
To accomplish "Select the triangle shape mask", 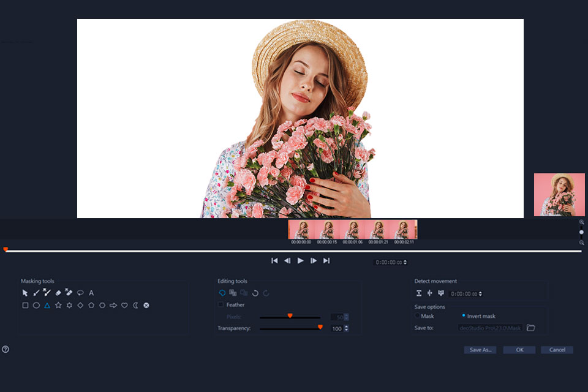I will pyautogui.click(x=47, y=305).
